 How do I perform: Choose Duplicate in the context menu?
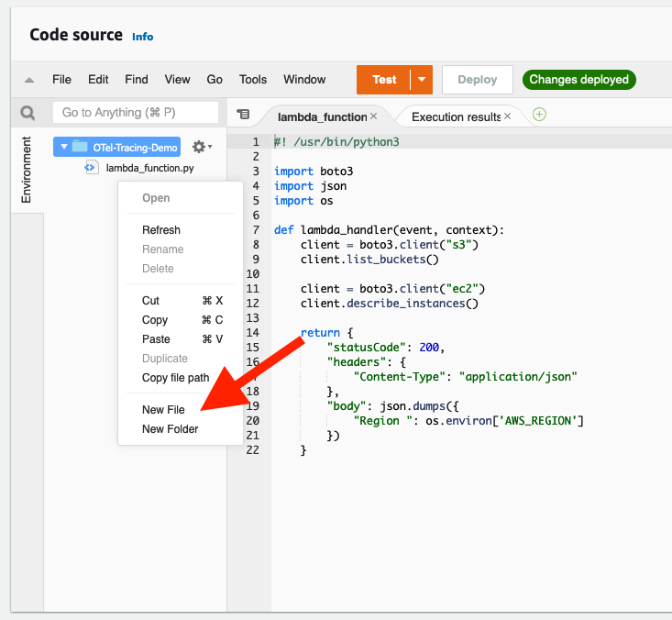(x=165, y=359)
